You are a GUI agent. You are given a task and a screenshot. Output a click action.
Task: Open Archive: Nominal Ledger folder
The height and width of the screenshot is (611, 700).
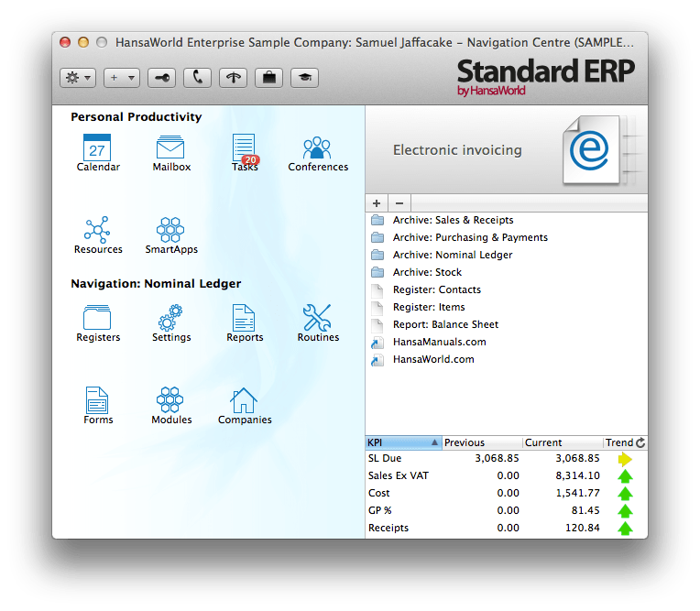[507, 255]
